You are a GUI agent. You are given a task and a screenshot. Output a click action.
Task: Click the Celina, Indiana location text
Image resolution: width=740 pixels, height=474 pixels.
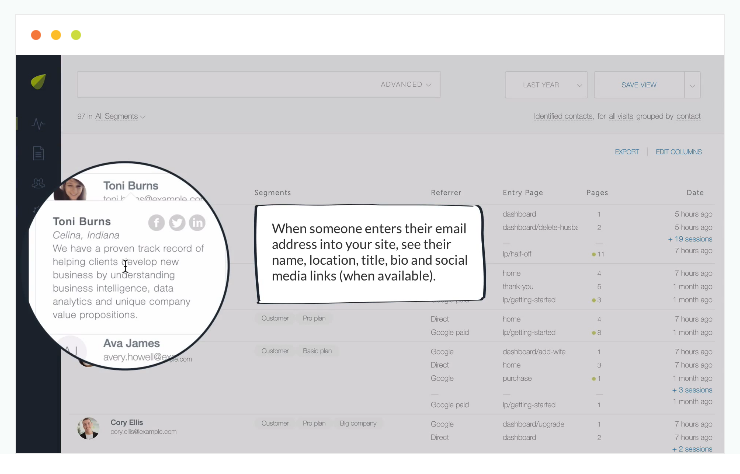coord(86,235)
